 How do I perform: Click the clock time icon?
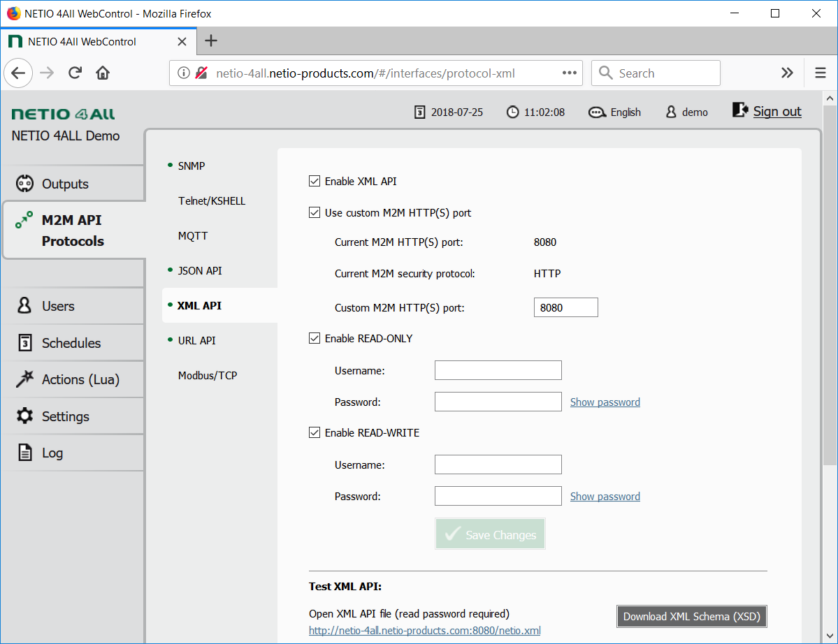coord(512,112)
